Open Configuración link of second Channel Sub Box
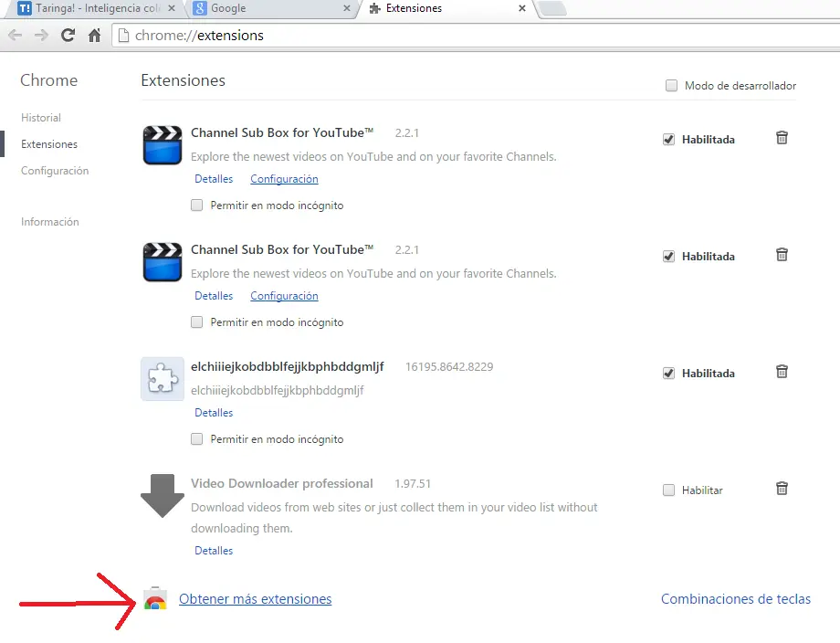The height and width of the screenshot is (643, 840). 284,296
